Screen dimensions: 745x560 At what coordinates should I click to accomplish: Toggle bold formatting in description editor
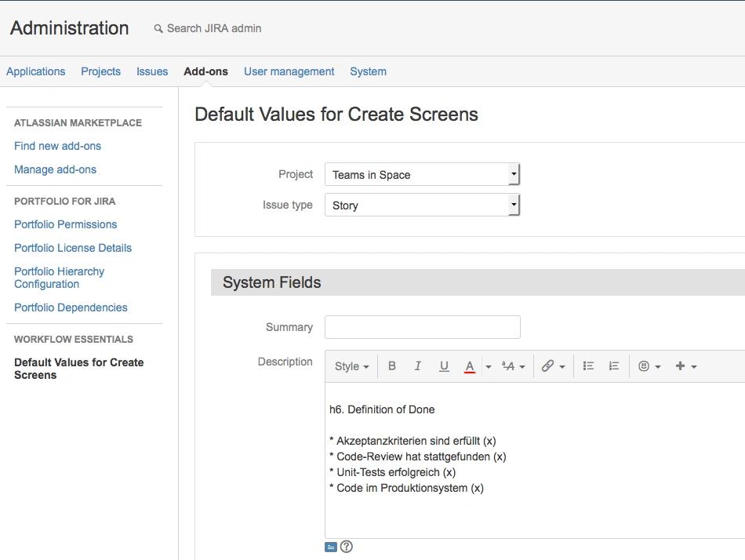[x=392, y=366]
